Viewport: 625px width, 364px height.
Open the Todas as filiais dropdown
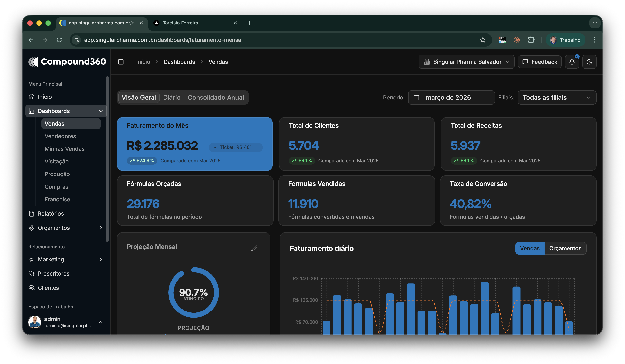click(x=556, y=97)
